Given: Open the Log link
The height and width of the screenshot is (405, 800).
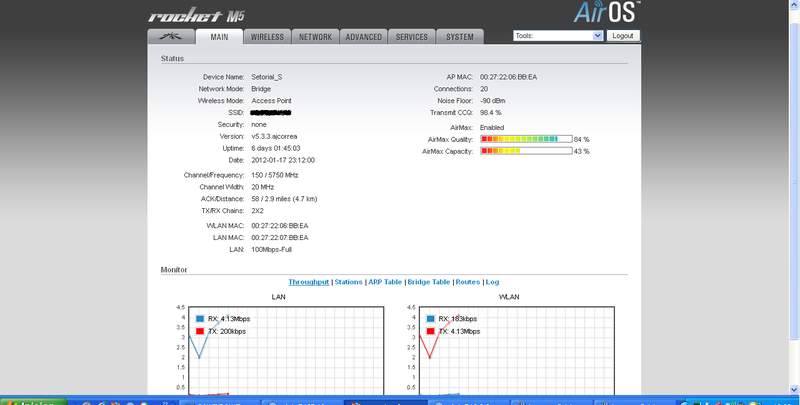Looking at the screenshot, I should tap(492, 282).
